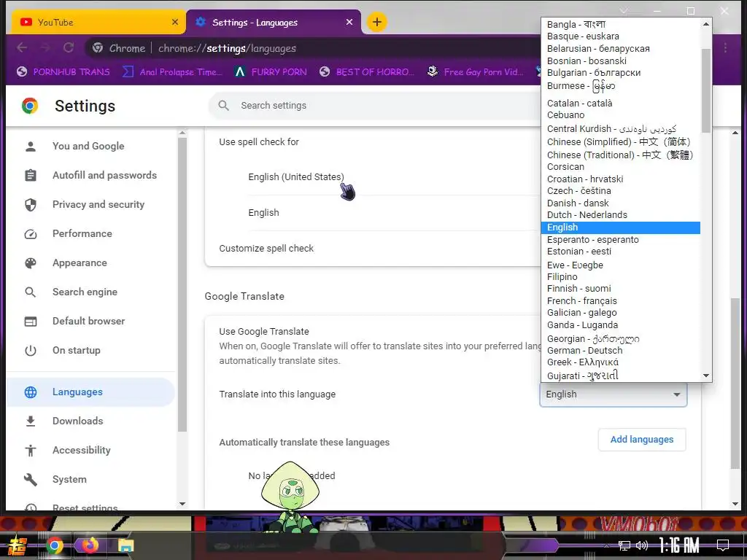Click the On startup power icon

click(x=31, y=351)
